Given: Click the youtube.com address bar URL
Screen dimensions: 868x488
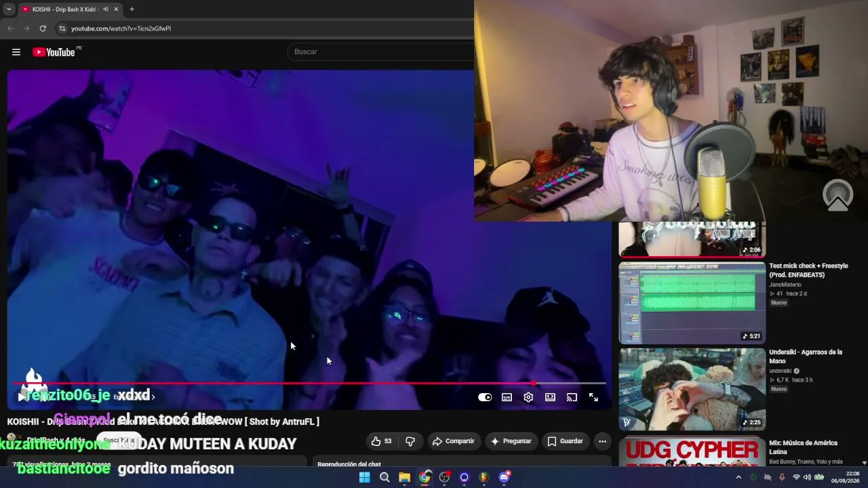Looking at the screenshot, I should pyautogui.click(x=121, y=28).
